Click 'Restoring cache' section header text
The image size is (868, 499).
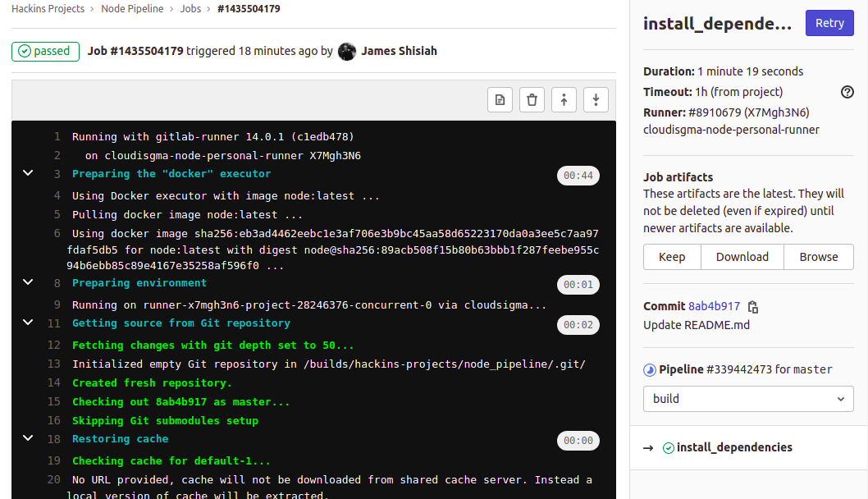pyautogui.click(x=120, y=439)
